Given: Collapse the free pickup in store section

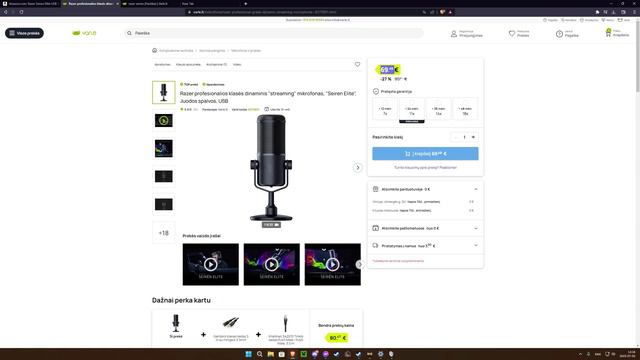Looking at the screenshot, I should 425,189.
